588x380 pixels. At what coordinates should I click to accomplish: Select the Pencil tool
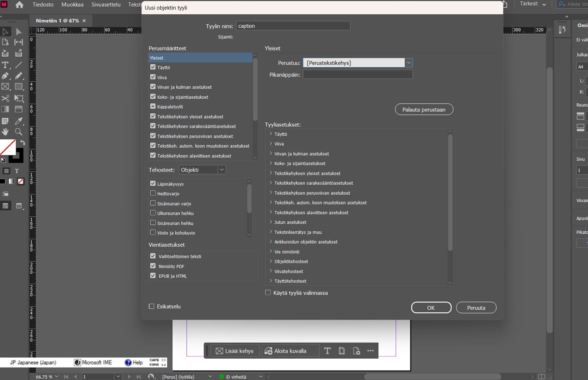click(x=19, y=76)
